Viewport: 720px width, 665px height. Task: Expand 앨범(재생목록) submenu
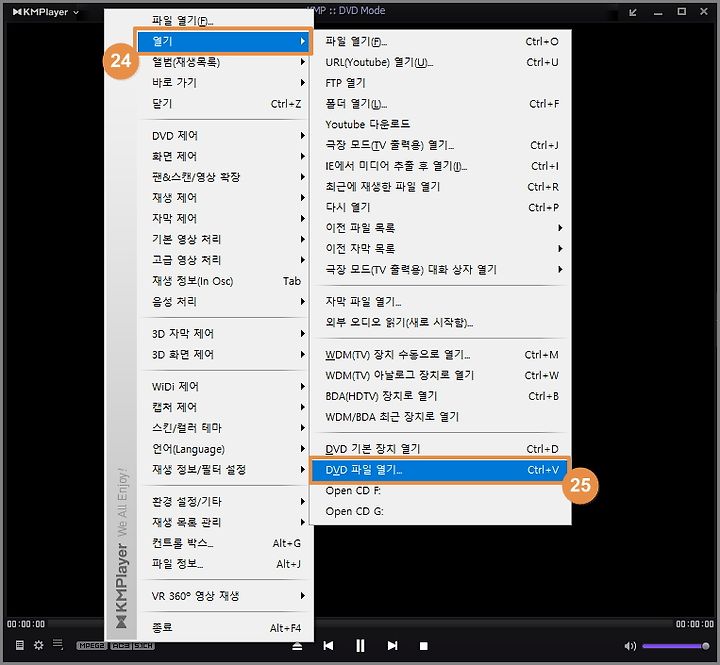(224, 62)
